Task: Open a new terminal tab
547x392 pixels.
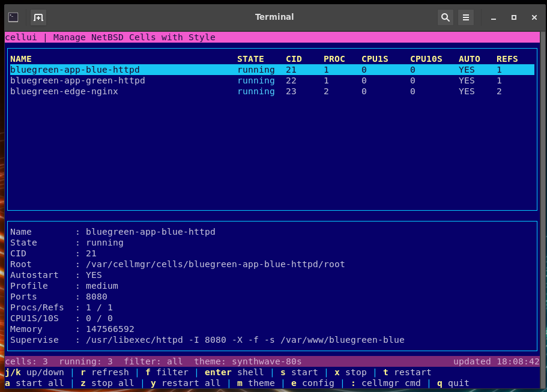Action: click(x=38, y=17)
